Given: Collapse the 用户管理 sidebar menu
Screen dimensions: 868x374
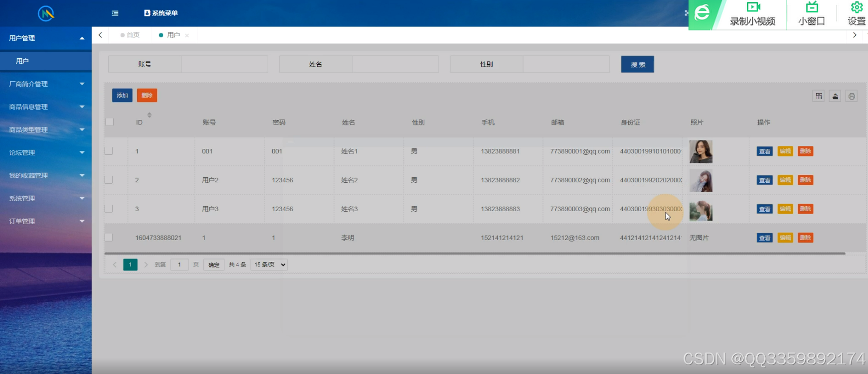Looking at the screenshot, I should coord(46,38).
